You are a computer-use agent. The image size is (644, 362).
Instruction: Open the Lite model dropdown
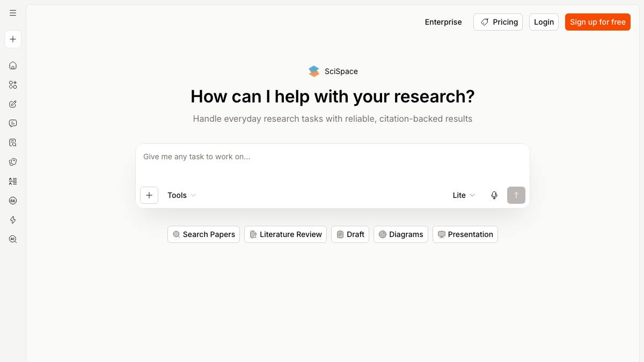coord(464,195)
